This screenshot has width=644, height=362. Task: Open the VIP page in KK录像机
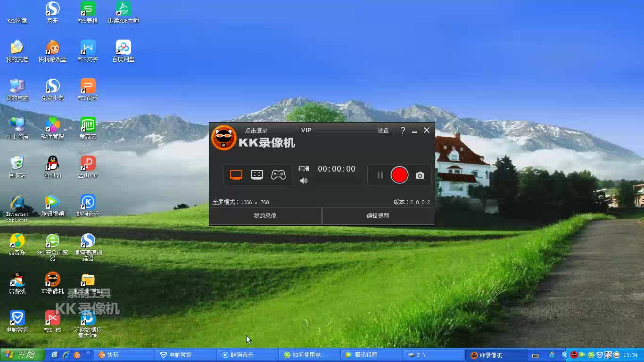click(306, 130)
